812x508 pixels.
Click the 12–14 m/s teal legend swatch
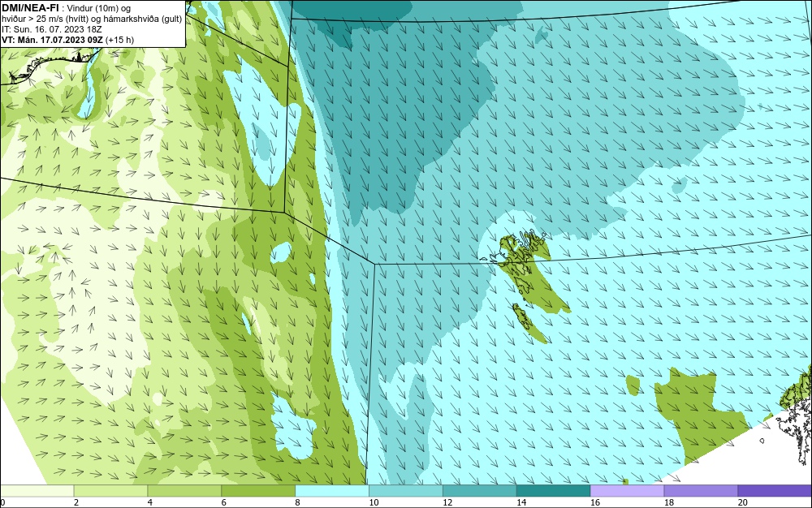pos(480,490)
